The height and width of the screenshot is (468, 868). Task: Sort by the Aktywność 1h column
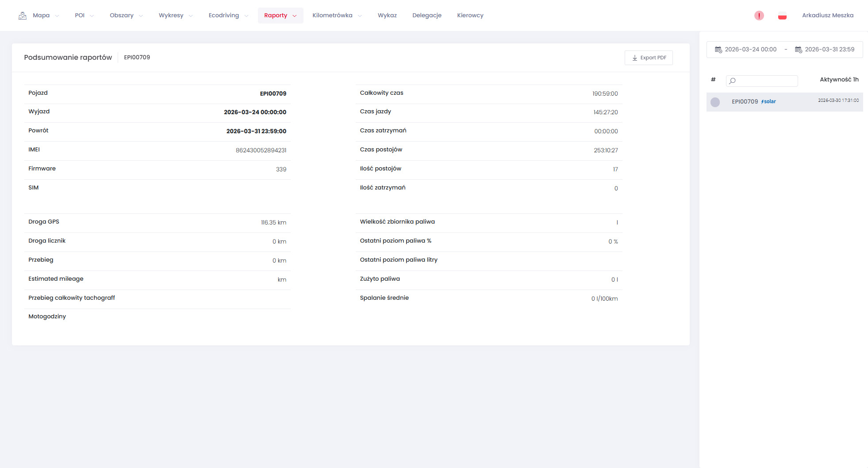click(x=839, y=80)
